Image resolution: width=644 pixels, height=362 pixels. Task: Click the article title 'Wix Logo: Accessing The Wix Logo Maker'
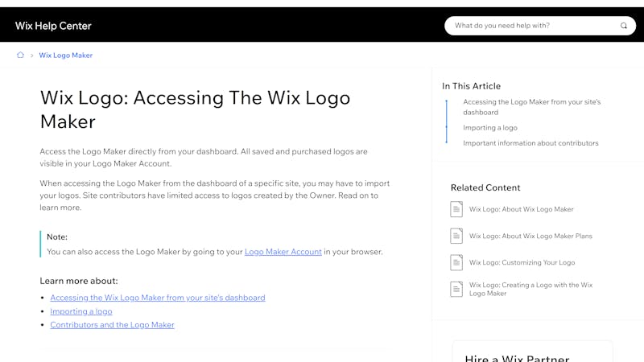tap(195, 109)
